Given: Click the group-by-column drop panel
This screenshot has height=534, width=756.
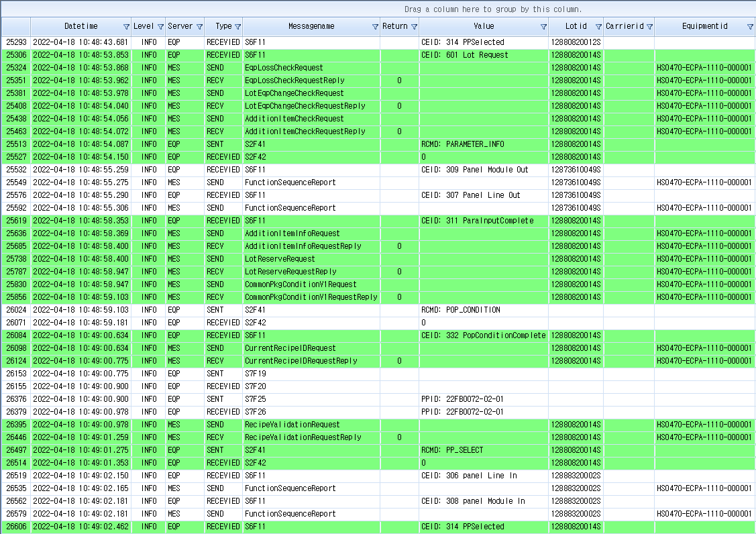Looking at the screenshot, I should (493, 9).
